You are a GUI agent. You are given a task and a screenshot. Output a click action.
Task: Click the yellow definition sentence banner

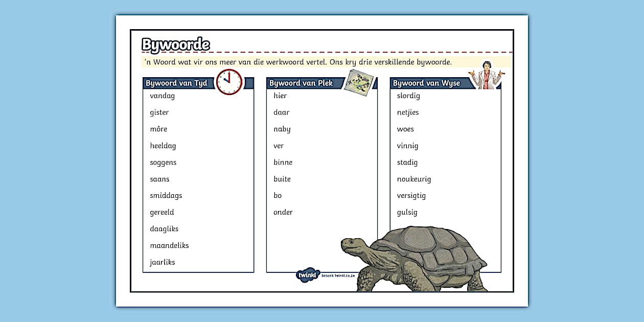tap(298, 62)
